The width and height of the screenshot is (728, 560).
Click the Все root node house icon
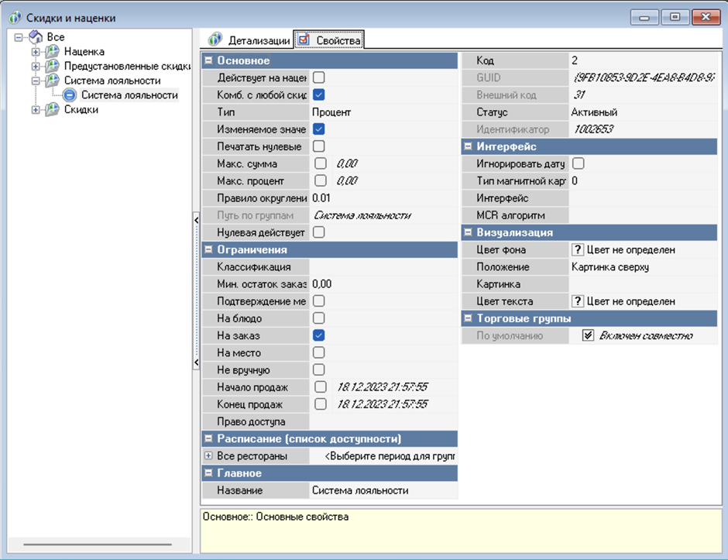click(x=36, y=37)
